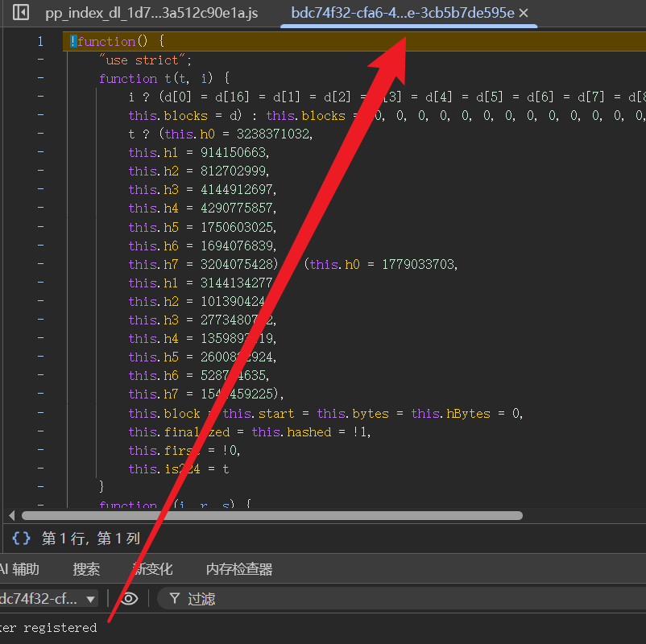The width and height of the screenshot is (646, 644).
Task: Click the value 914150663 in code
Action: pos(233,152)
